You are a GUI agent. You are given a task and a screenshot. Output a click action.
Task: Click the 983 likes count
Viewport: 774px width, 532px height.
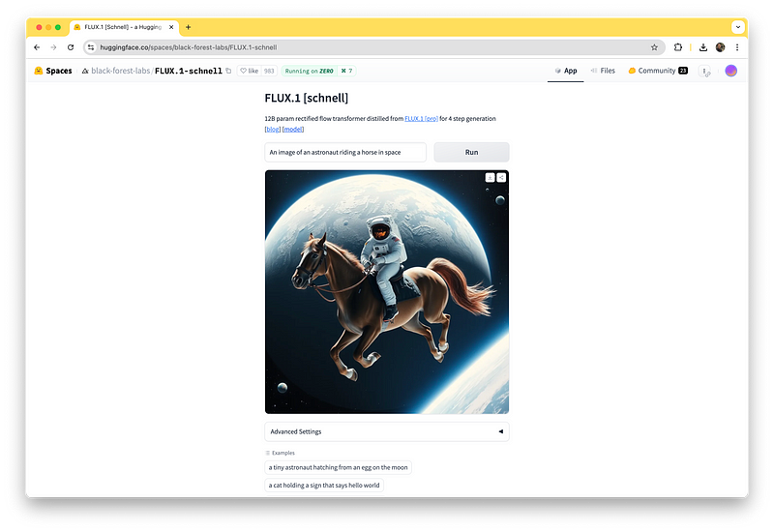click(x=269, y=71)
